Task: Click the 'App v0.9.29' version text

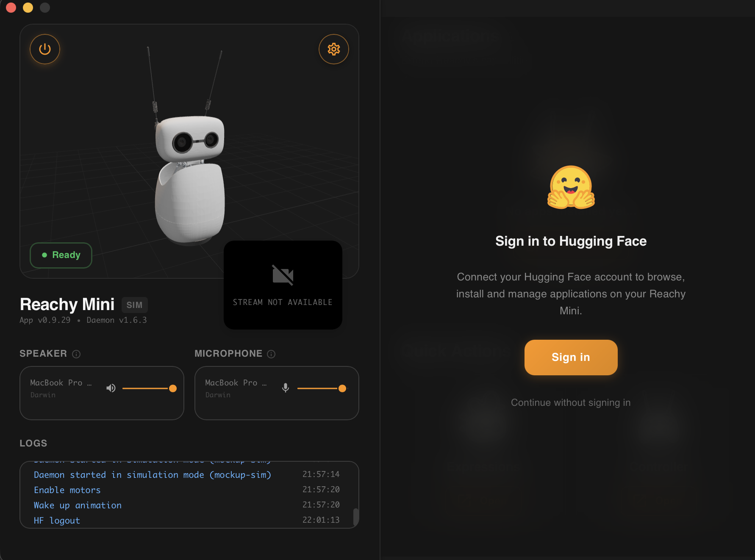Action: [x=45, y=320]
